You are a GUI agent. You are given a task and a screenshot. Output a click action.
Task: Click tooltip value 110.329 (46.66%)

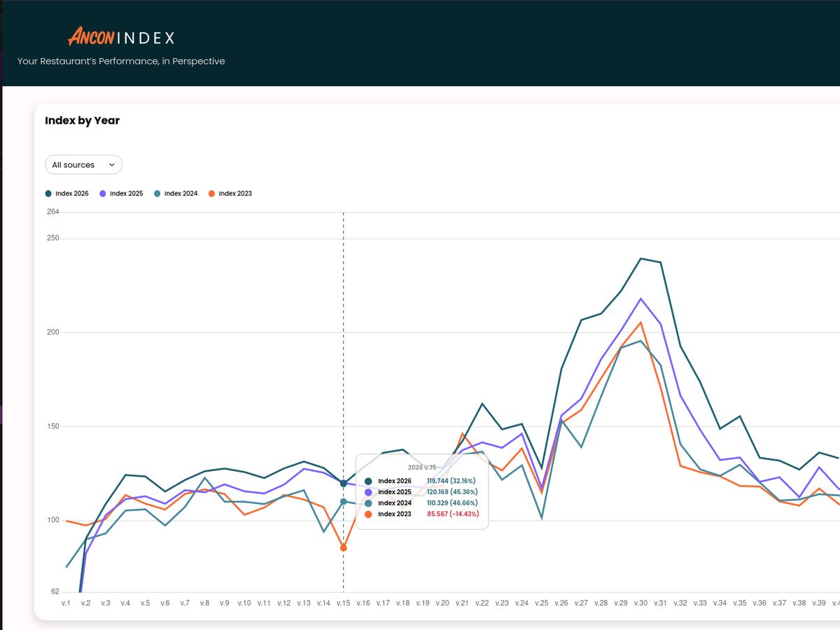451,503
